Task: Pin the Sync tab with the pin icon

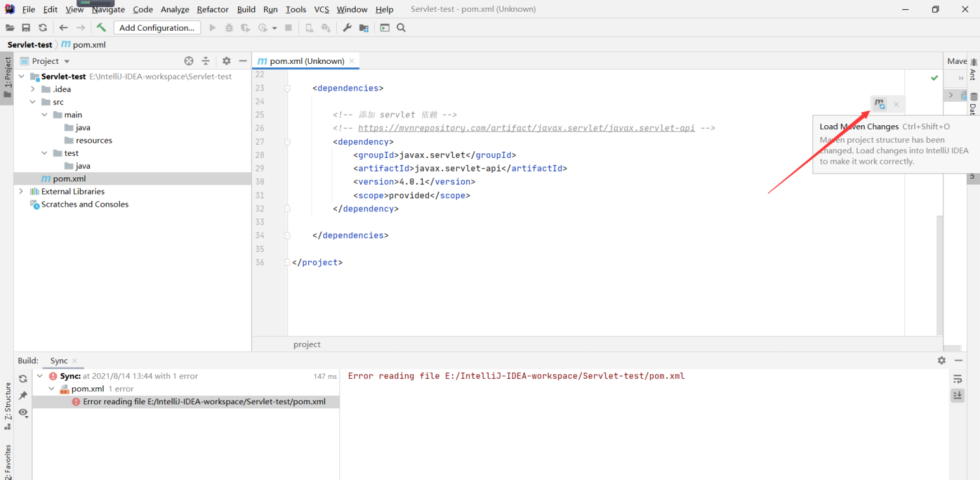Action: pos(23,396)
